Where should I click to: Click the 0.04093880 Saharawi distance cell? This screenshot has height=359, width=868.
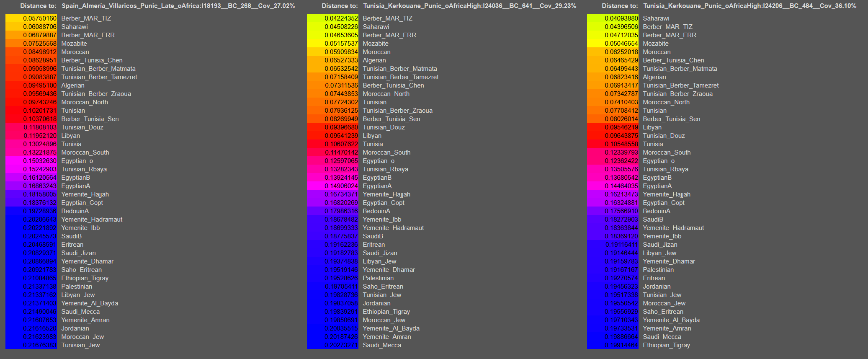[613, 18]
